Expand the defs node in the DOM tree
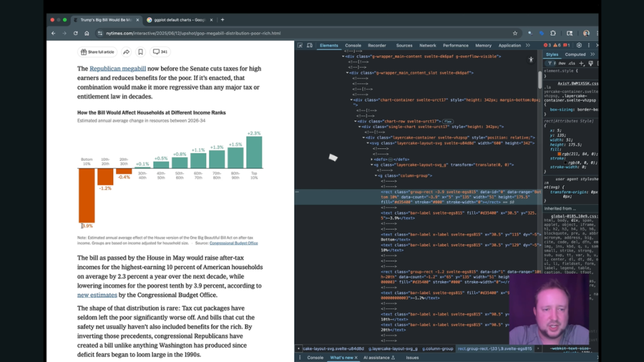The height and width of the screenshot is (362, 644). tap(371, 159)
